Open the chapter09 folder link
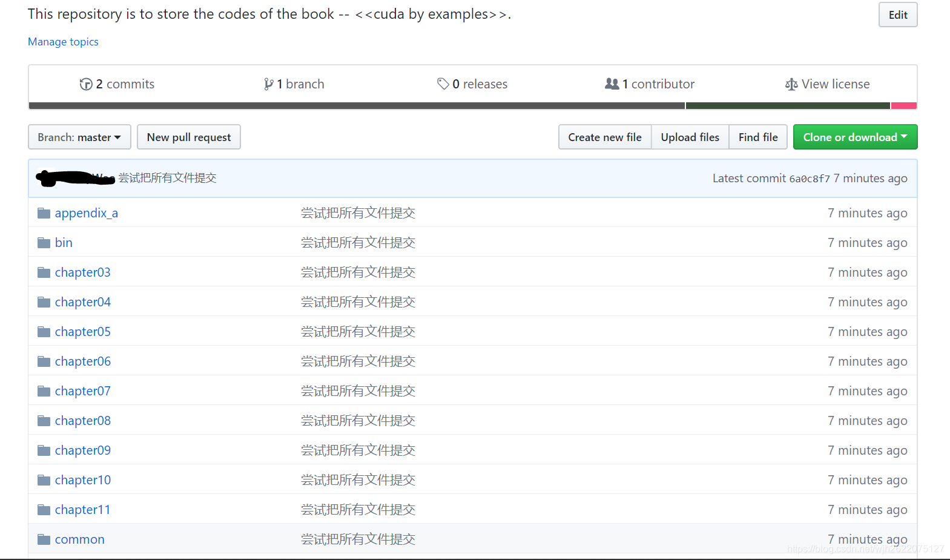The image size is (950, 560). pos(82,450)
